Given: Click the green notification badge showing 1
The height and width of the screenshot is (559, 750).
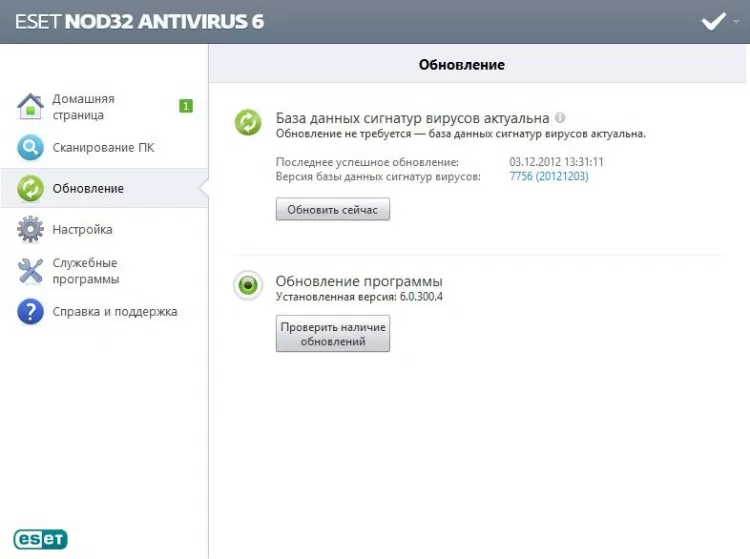Looking at the screenshot, I should (x=186, y=106).
